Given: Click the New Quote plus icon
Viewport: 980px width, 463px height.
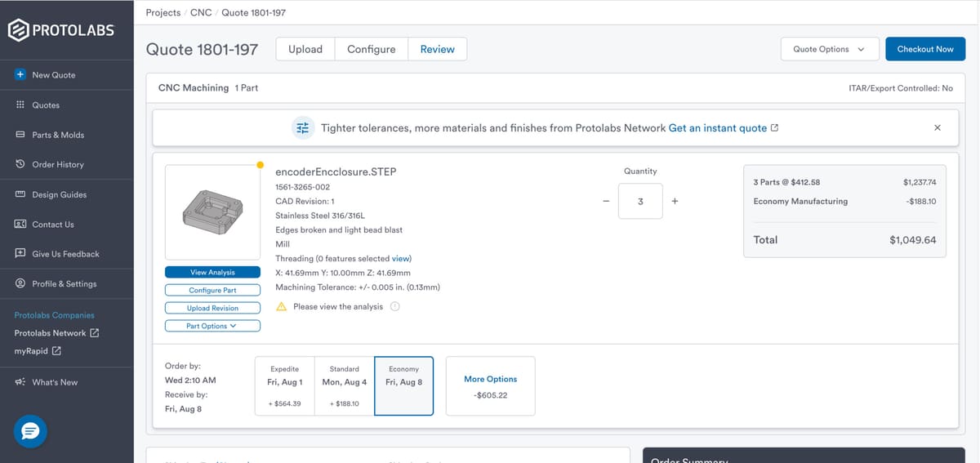Looking at the screenshot, I should pyautogui.click(x=20, y=74).
